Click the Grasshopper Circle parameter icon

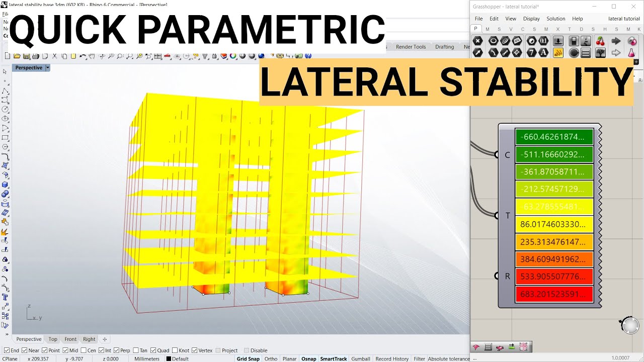(x=494, y=41)
